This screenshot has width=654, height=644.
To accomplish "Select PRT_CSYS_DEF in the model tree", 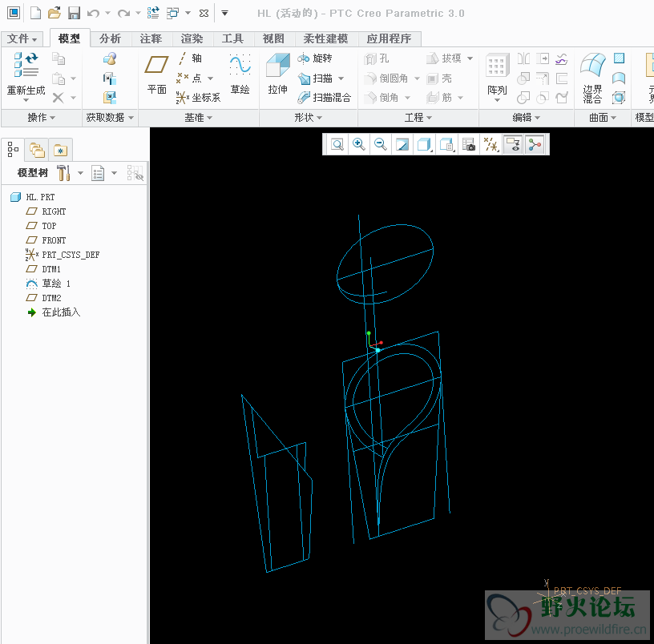I will point(63,255).
